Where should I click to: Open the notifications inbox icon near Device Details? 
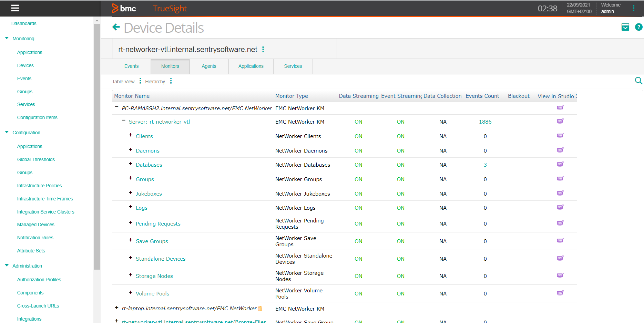pyautogui.click(x=625, y=27)
